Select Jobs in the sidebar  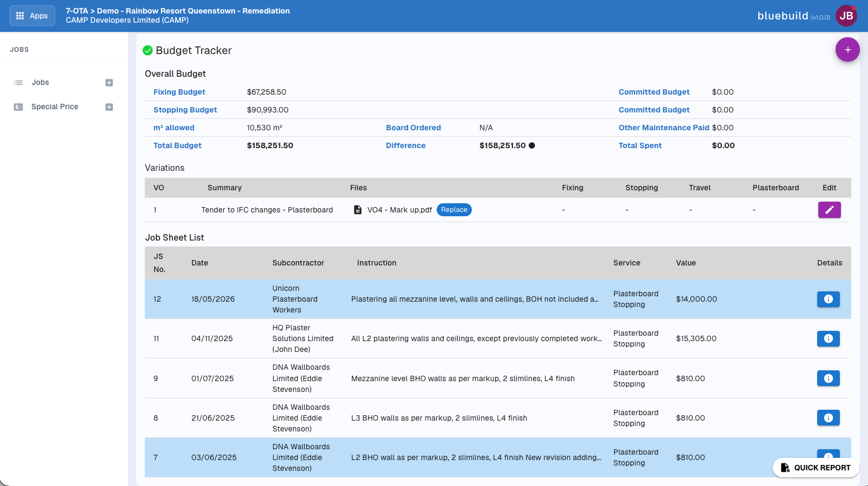[x=40, y=82]
